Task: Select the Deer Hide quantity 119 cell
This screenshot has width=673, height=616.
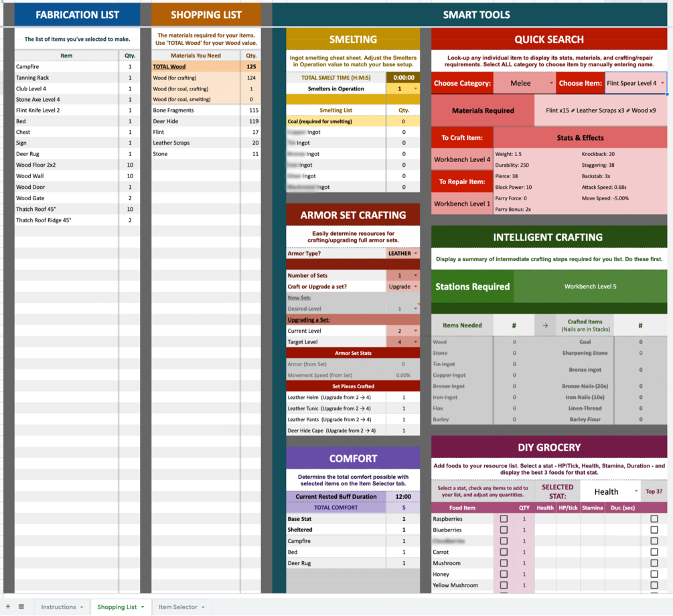Action: (251, 121)
